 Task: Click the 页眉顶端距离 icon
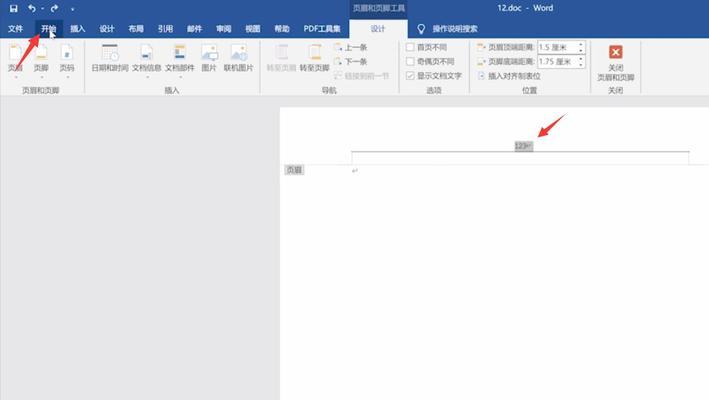point(481,47)
